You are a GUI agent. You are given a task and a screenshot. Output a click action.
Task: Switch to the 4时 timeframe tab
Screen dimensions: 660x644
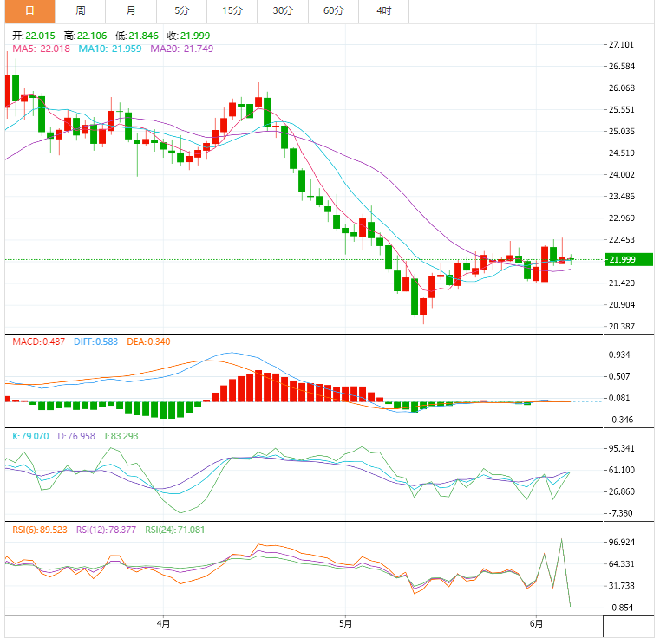coord(384,11)
